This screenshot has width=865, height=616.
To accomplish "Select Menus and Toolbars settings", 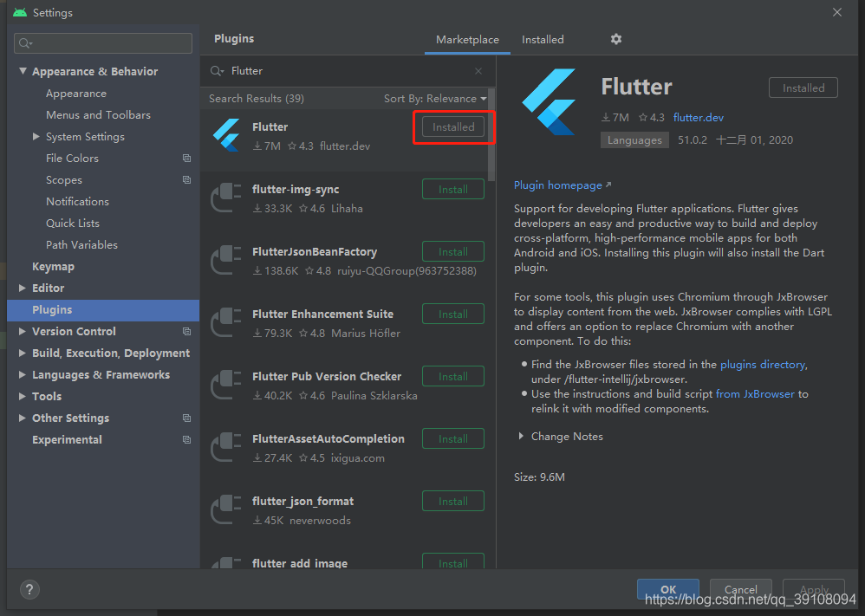I will tap(98, 114).
